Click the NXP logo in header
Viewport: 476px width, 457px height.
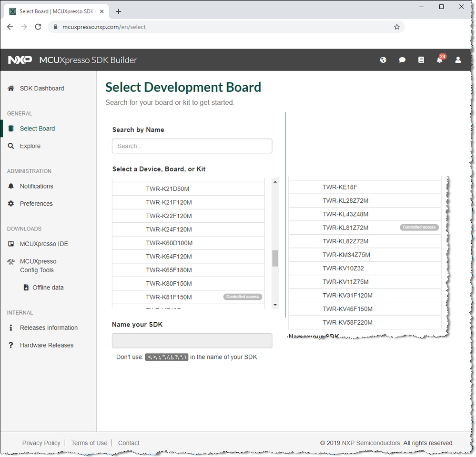pyautogui.click(x=20, y=60)
